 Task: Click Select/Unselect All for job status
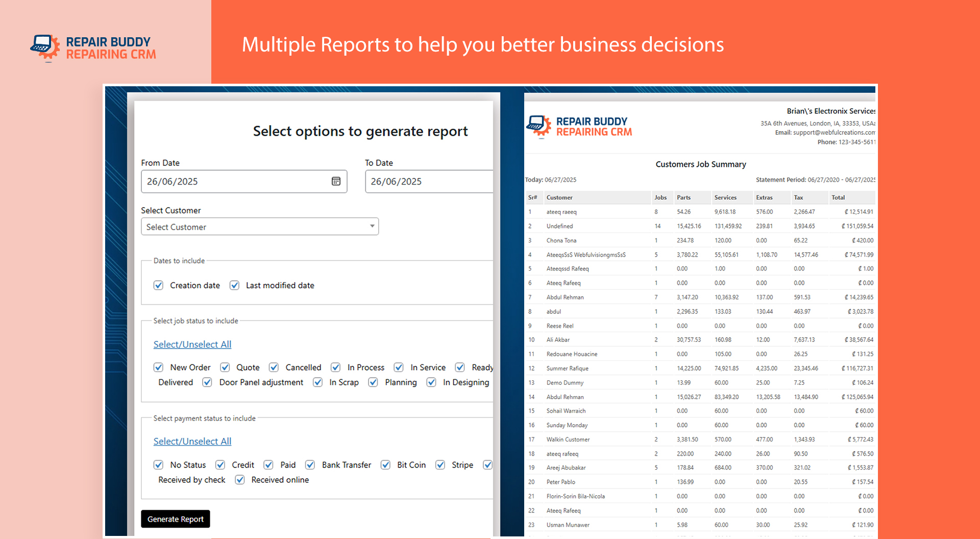click(x=192, y=345)
